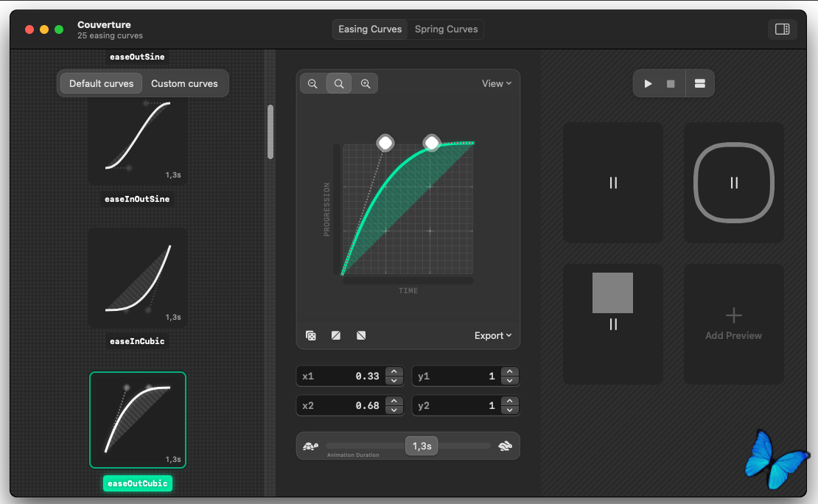Click the turtle slow duration icon
This screenshot has height=504, width=818.
pos(311,446)
